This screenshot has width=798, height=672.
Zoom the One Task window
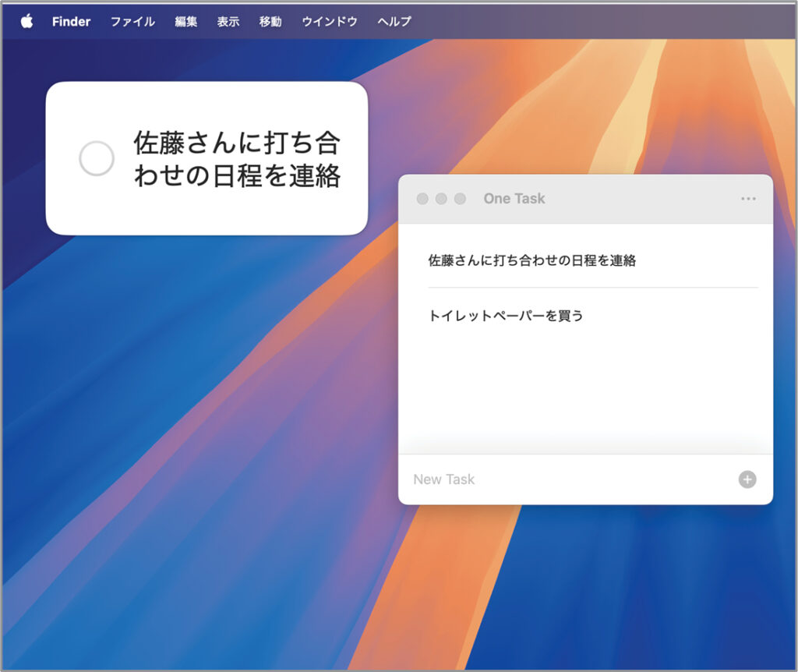(x=460, y=199)
